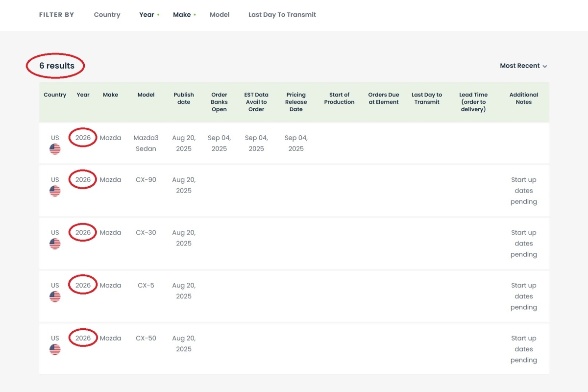Expand the Year filter
Screen dimensions: 588x392
point(147,15)
